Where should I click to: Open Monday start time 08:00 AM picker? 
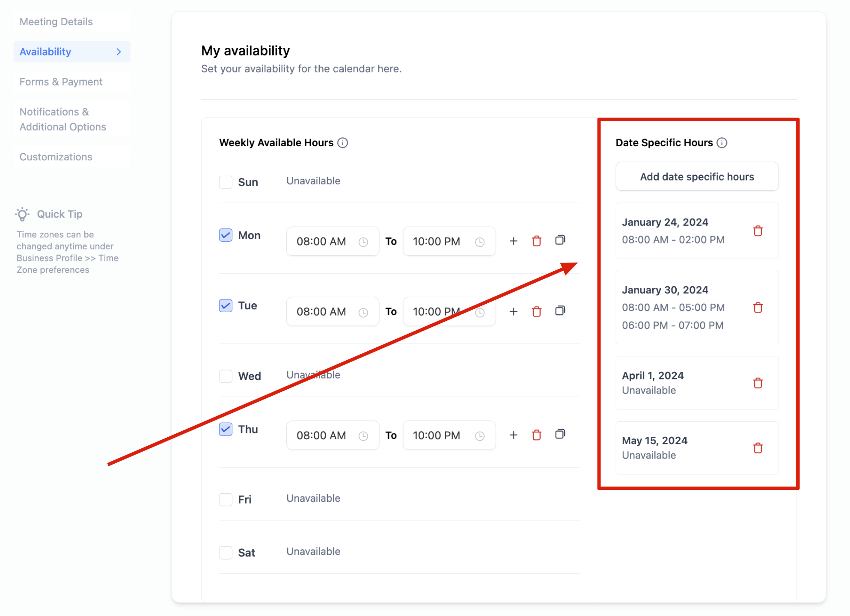332,242
